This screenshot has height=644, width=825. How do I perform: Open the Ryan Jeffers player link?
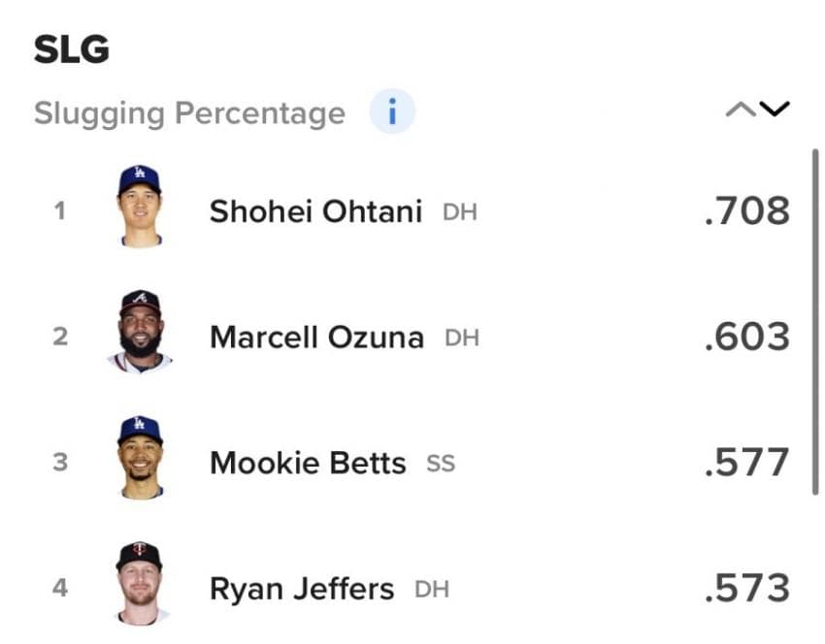point(302,589)
